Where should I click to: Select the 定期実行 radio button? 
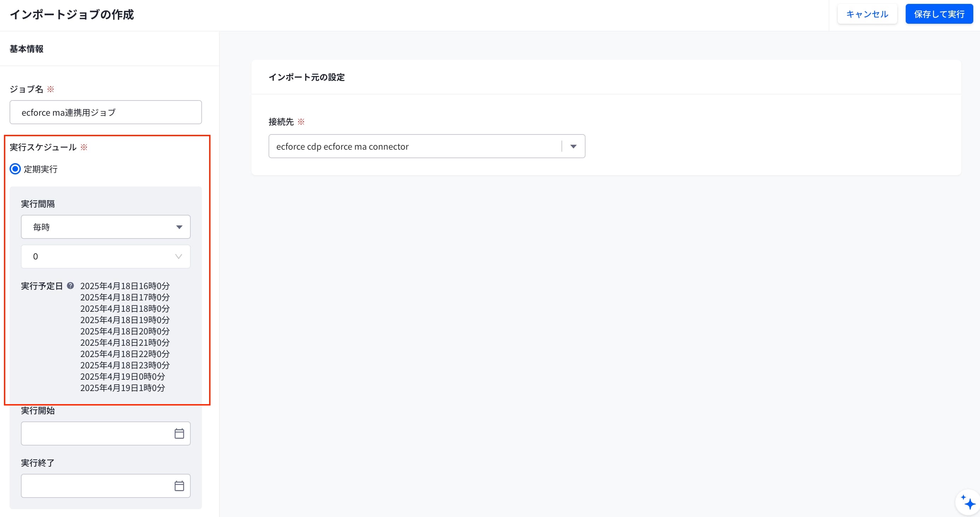(15, 169)
